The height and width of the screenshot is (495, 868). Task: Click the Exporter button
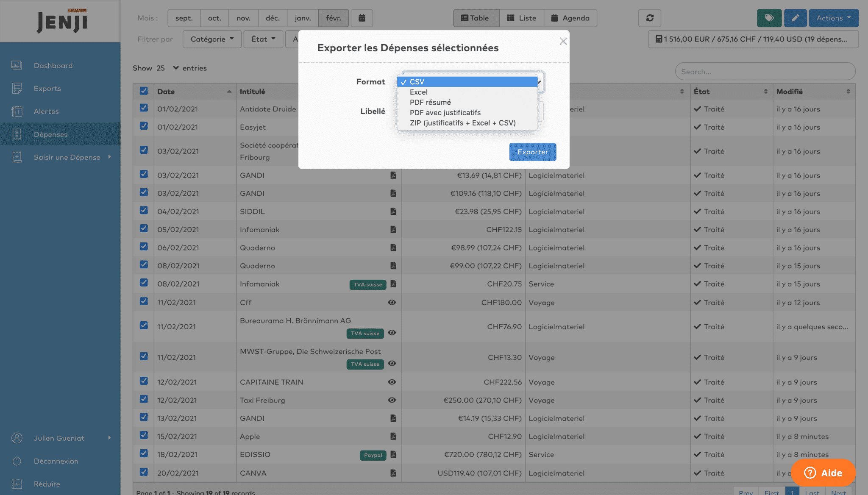coord(533,152)
